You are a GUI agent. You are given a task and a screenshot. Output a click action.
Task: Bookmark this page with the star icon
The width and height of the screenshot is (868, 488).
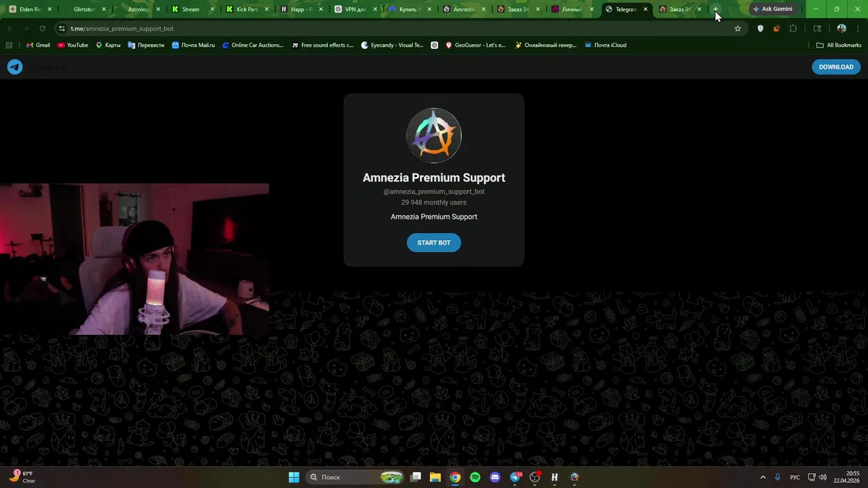point(738,28)
